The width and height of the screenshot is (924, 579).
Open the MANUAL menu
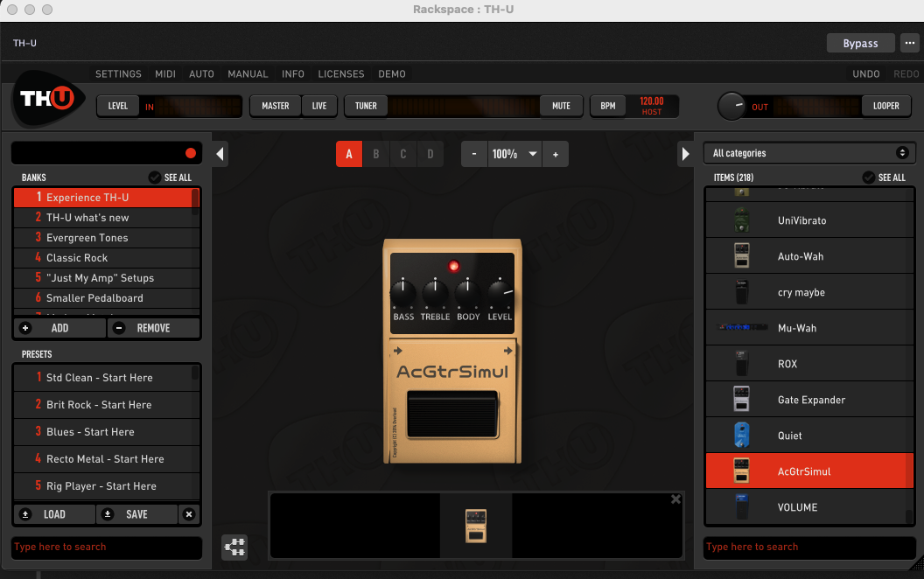pyautogui.click(x=248, y=73)
